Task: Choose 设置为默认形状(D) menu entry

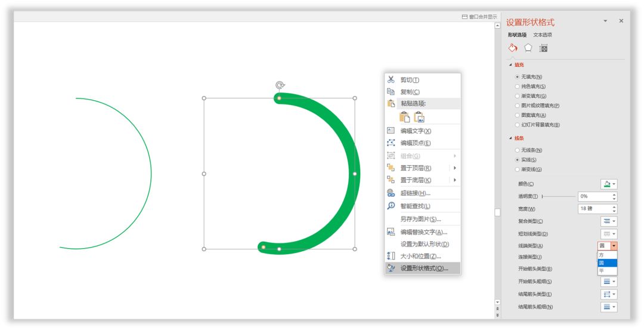Action: click(423, 244)
